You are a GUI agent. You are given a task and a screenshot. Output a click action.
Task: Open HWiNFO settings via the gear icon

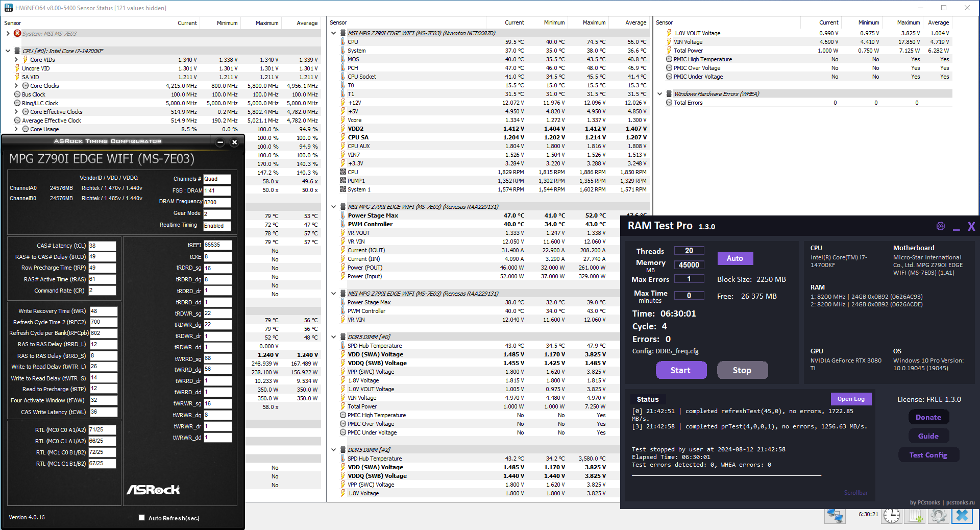(938, 516)
